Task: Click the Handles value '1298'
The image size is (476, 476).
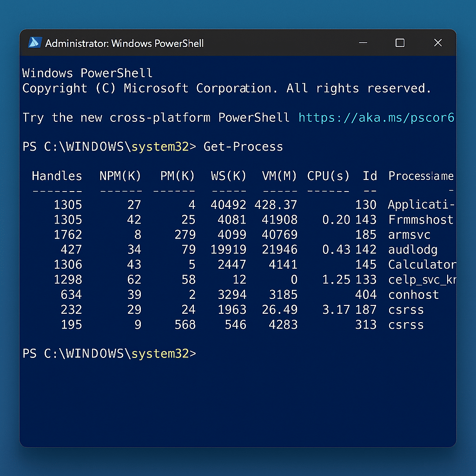Action: pos(68,279)
